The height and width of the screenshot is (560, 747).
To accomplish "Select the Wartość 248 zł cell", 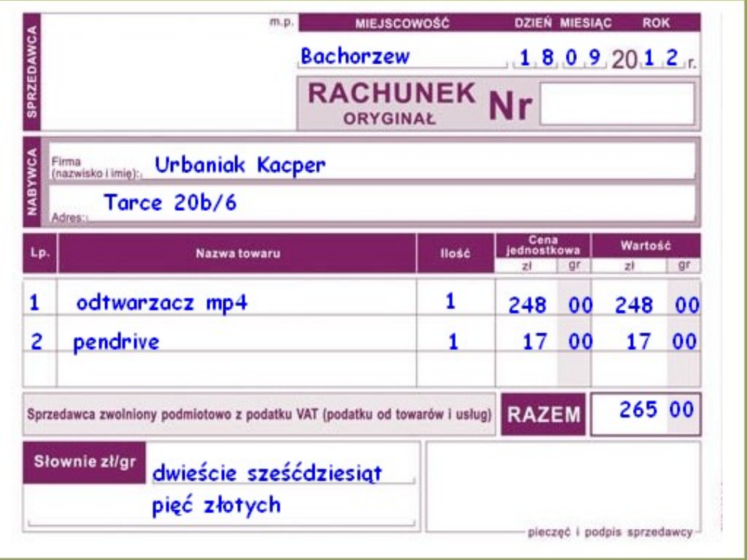I will pos(633,304).
